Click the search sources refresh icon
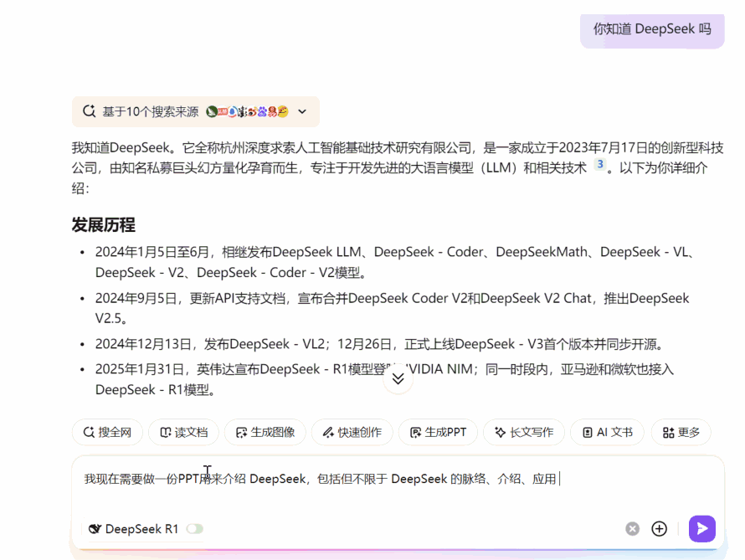The width and height of the screenshot is (745, 560). coord(89,111)
